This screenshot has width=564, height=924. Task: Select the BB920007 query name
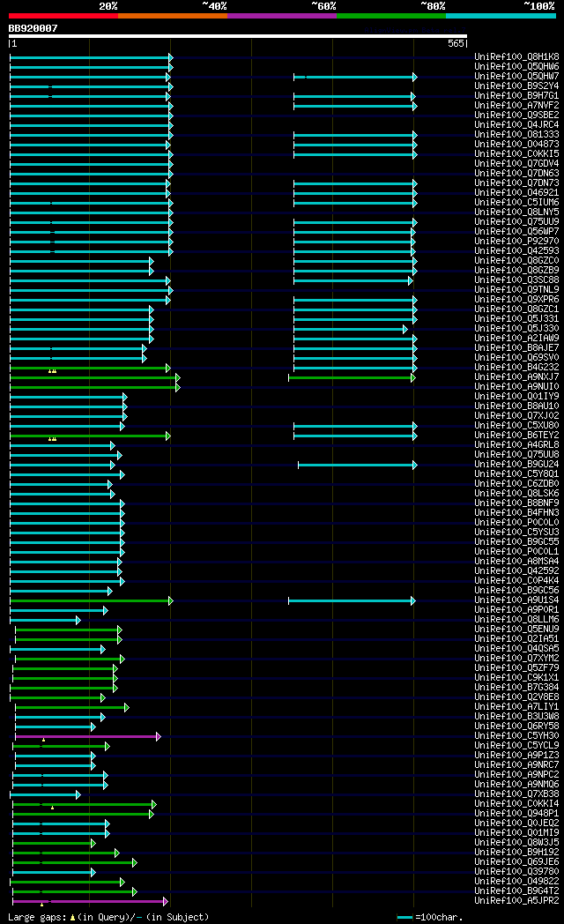(x=33, y=28)
